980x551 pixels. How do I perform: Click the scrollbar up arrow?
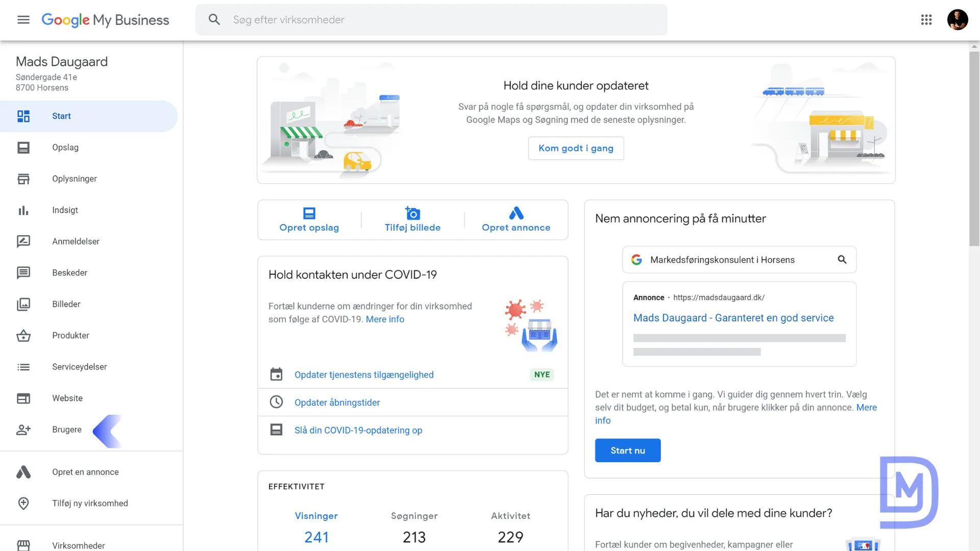(x=974, y=46)
